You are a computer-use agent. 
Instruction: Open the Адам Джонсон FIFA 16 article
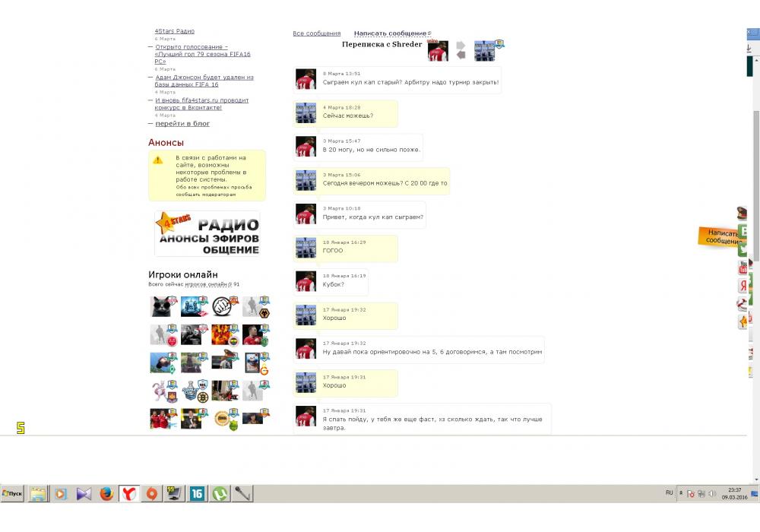coord(204,81)
